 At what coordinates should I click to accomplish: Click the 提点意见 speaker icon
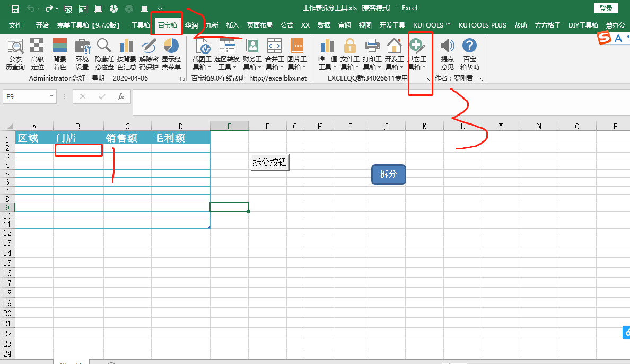pyautogui.click(x=447, y=54)
